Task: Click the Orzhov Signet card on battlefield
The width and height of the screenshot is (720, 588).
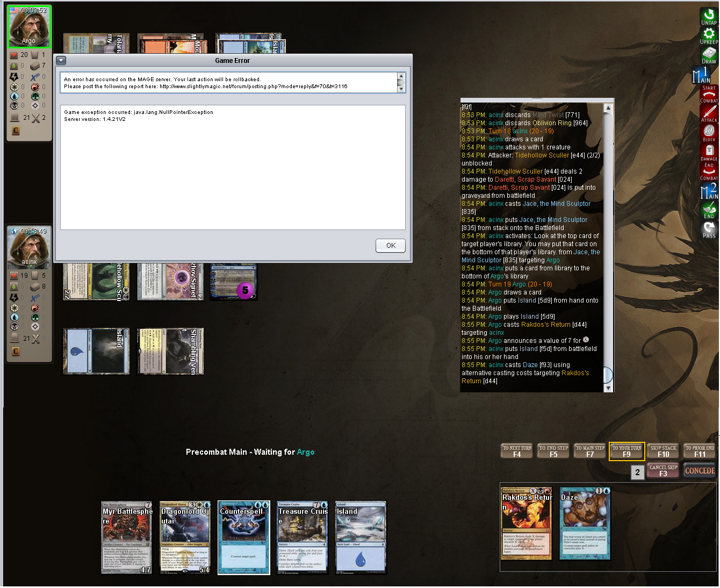Action: (x=170, y=282)
